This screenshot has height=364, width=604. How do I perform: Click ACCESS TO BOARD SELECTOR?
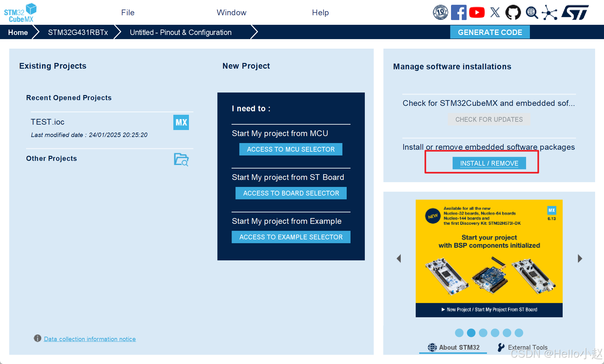[x=291, y=193]
